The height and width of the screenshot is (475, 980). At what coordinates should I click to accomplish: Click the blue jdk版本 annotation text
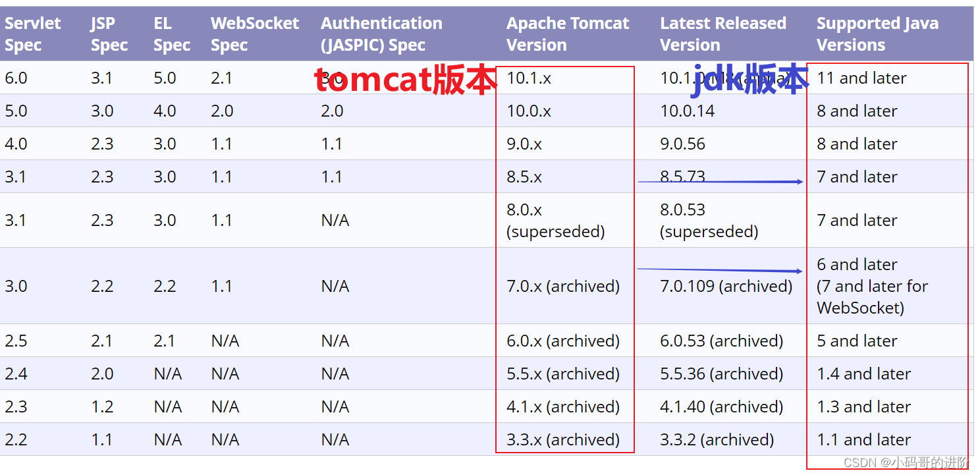[749, 80]
